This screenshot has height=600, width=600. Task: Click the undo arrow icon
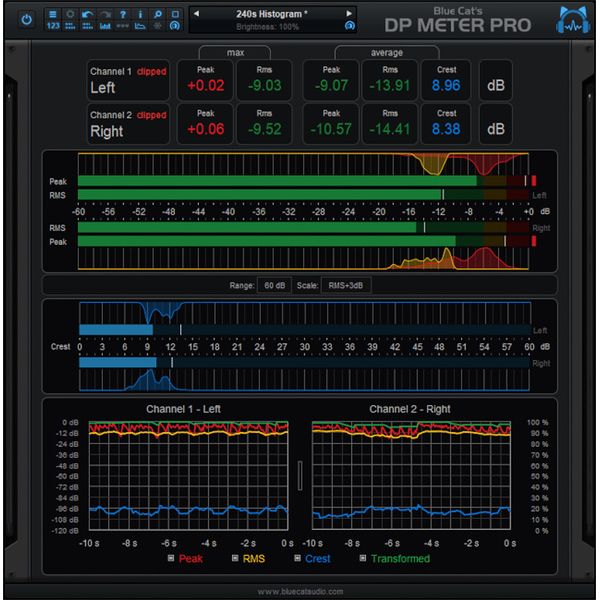tap(88, 14)
